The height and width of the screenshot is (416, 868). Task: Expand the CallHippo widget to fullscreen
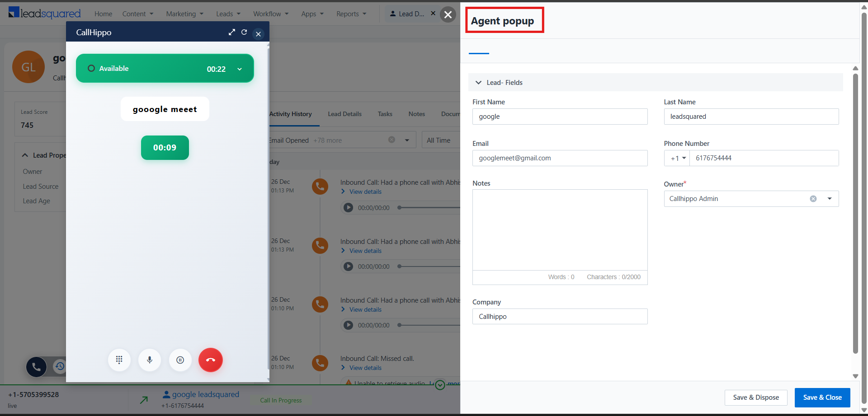(232, 32)
